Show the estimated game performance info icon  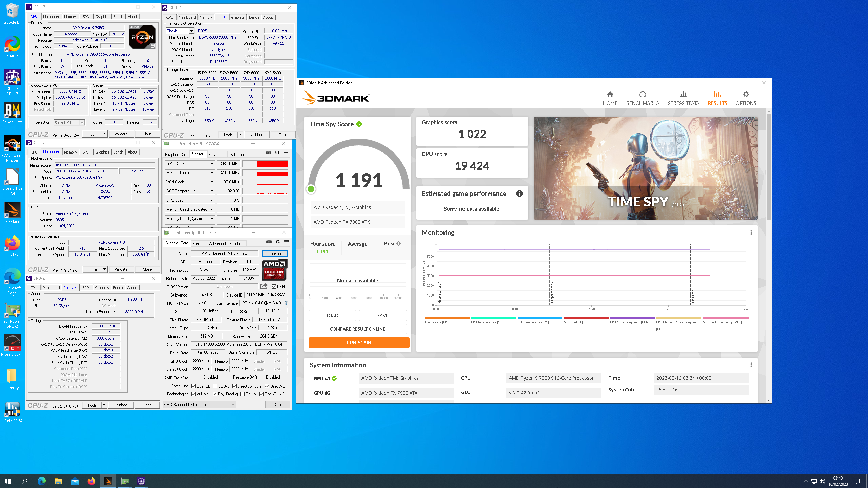coord(519,194)
